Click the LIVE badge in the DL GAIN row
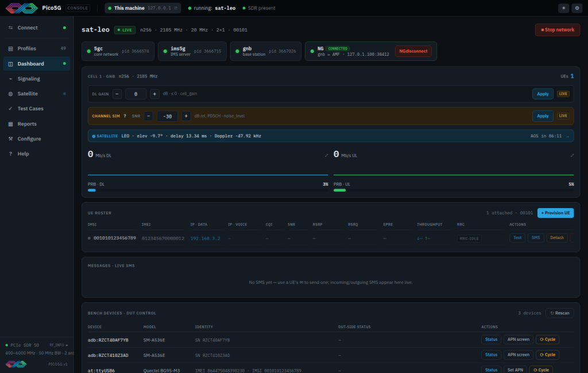The width and height of the screenshot is (588, 373). (x=563, y=94)
